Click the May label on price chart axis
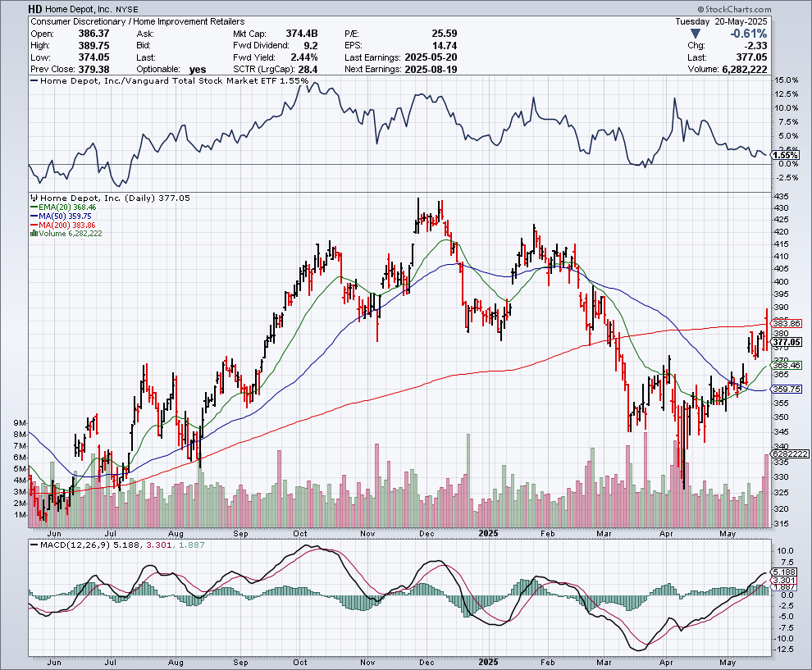Screen dimensions: 812x670 click(x=728, y=533)
